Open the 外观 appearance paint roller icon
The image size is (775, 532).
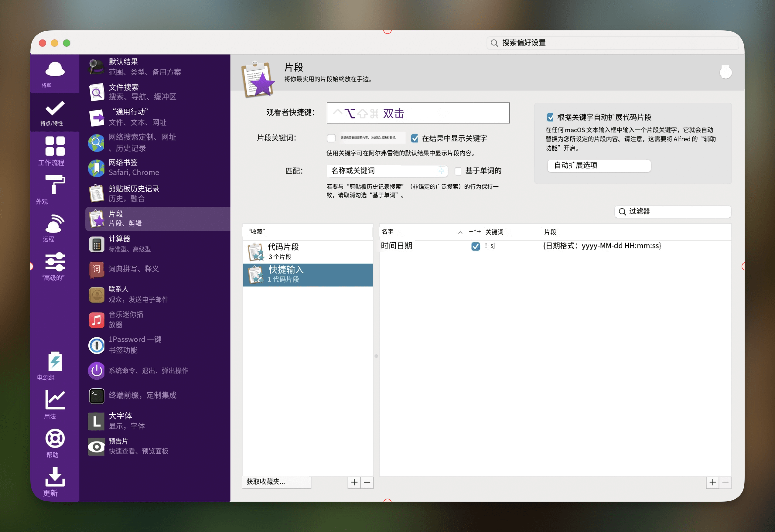(x=55, y=184)
